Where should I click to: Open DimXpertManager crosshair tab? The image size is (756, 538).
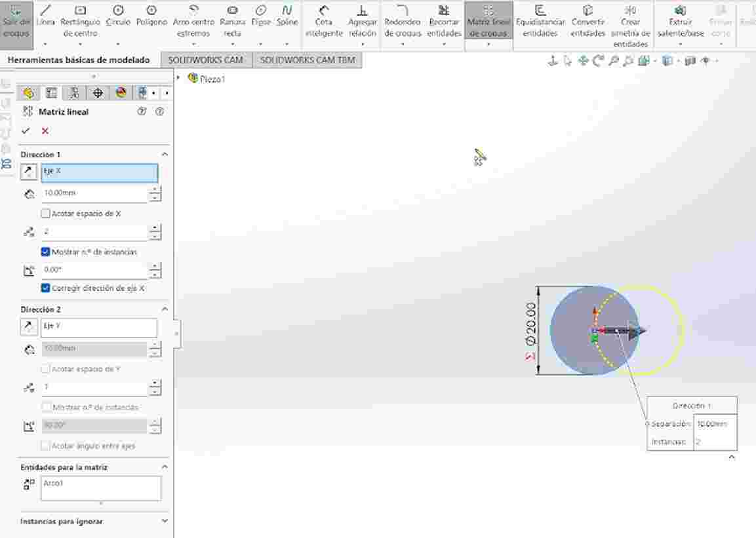point(98,92)
